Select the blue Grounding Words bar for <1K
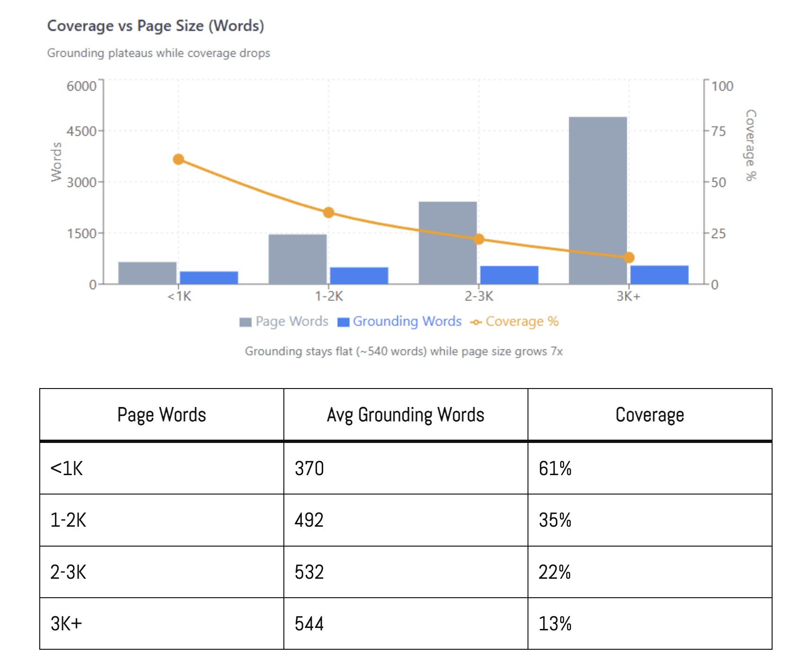This screenshot has height=672, width=809. [x=209, y=278]
